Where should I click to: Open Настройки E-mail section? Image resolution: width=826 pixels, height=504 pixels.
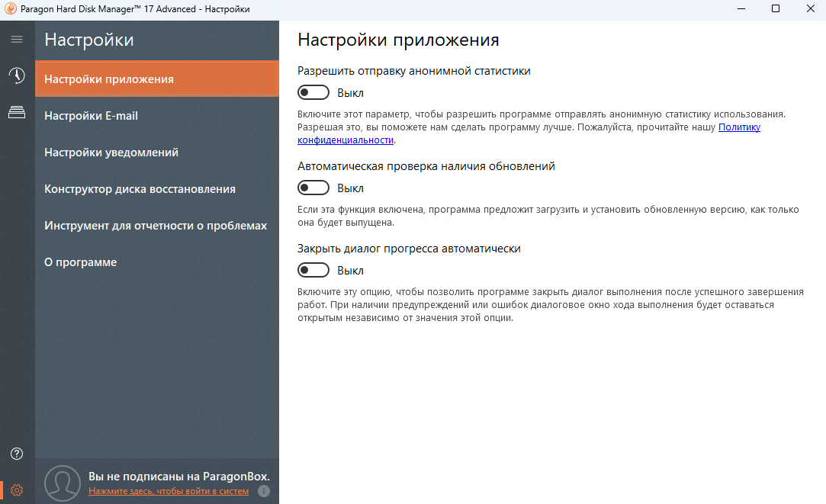point(157,116)
